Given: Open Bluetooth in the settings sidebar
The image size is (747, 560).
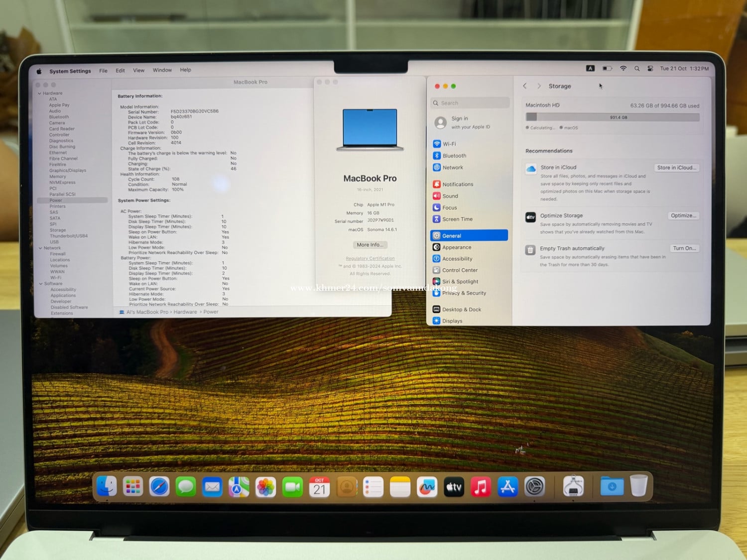Looking at the screenshot, I should pos(454,156).
